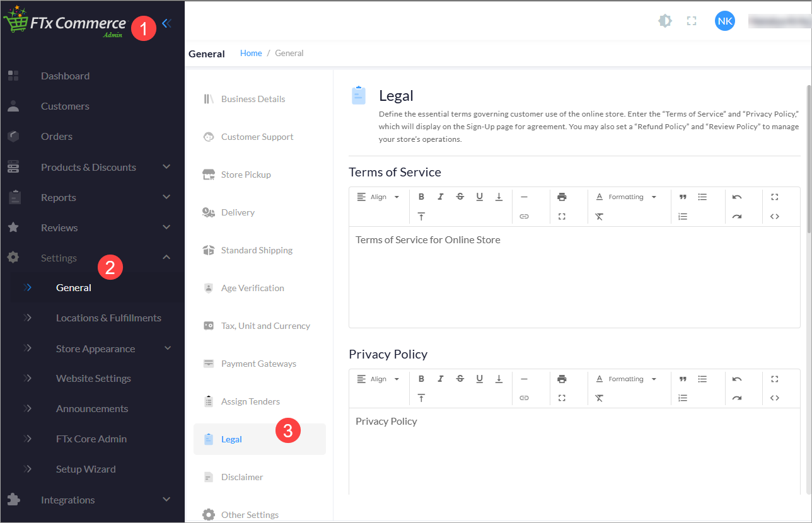Toggle dark mode theme icon in header
Viewport: 812px width, 523px height.
coord(664,21)
